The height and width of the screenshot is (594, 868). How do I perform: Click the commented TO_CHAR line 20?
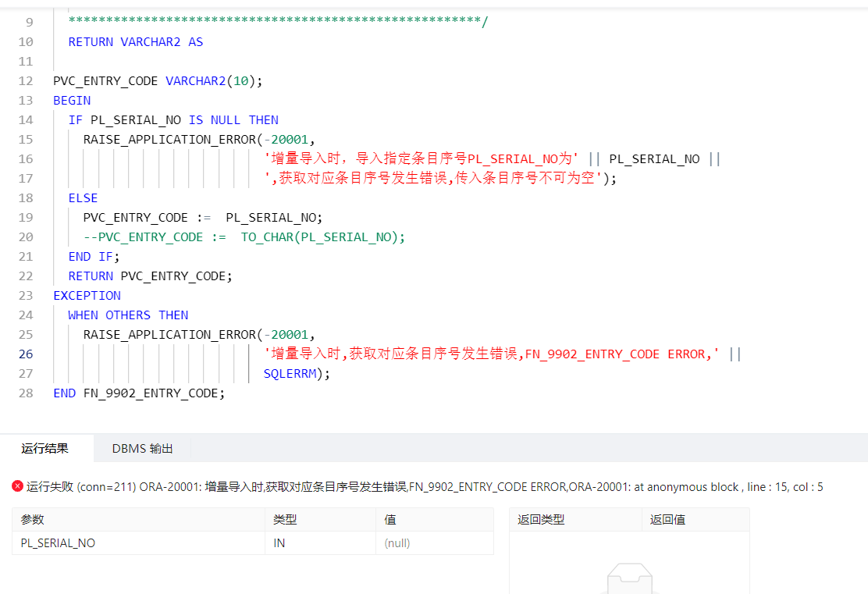coord(244,237)
